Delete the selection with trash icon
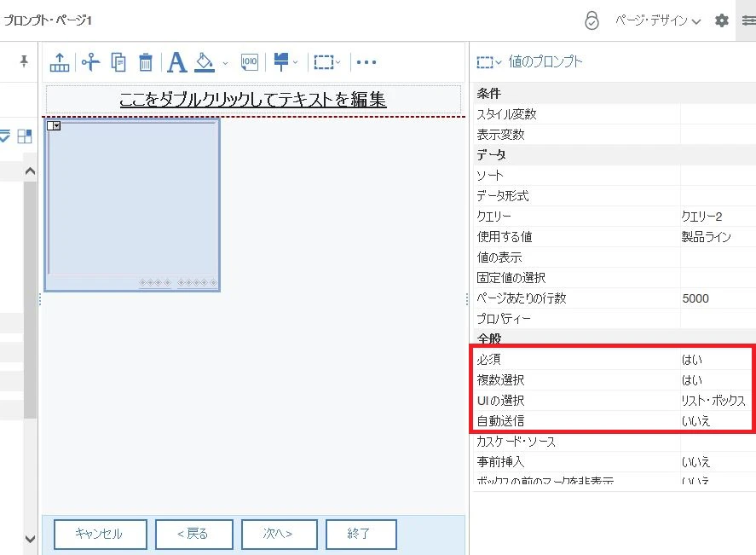Screen dimensions: 756x555 (146, 62)
